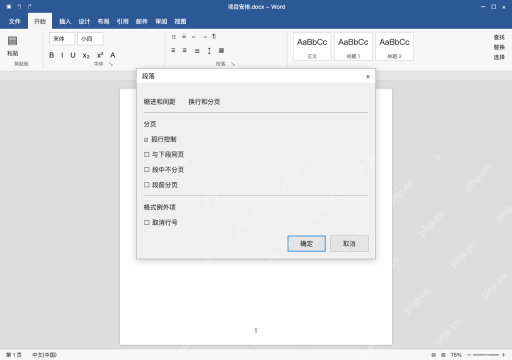Viewport: 512px width, 360px height.
Task: Apply the 正文 style
Action: coord(312,47)
